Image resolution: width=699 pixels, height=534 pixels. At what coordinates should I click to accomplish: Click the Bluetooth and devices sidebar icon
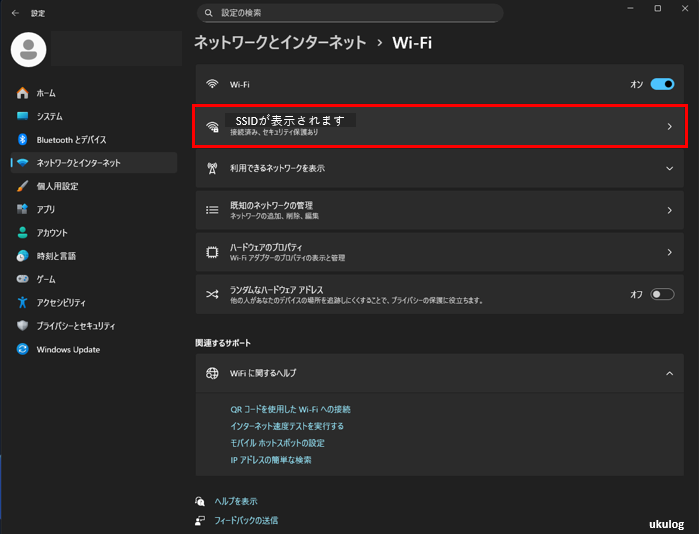[x=22, y=140]
